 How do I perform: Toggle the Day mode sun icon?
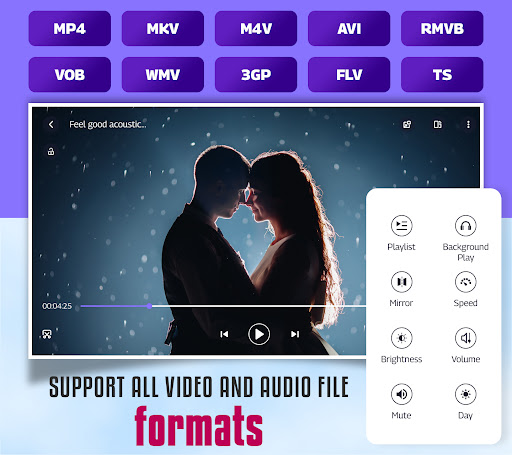(x=466, y=394)
